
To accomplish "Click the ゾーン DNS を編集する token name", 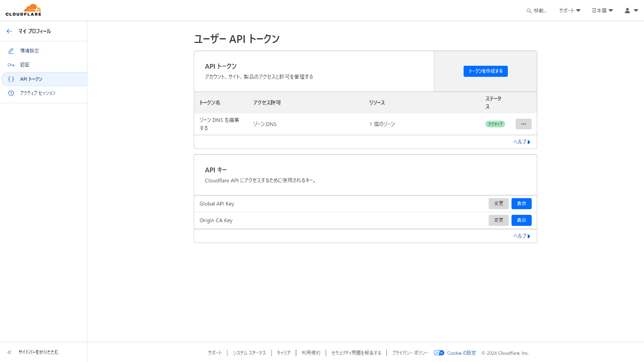I will (x=219, y=124).
